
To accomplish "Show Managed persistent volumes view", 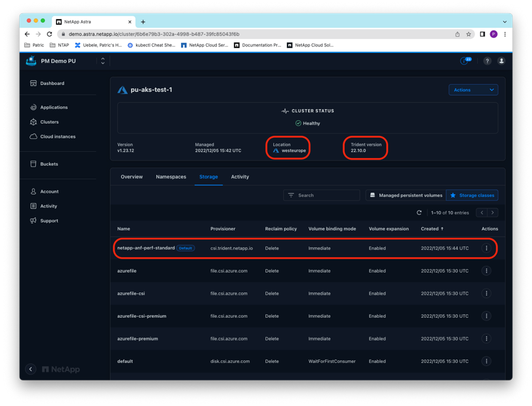I will click(406, 195).
